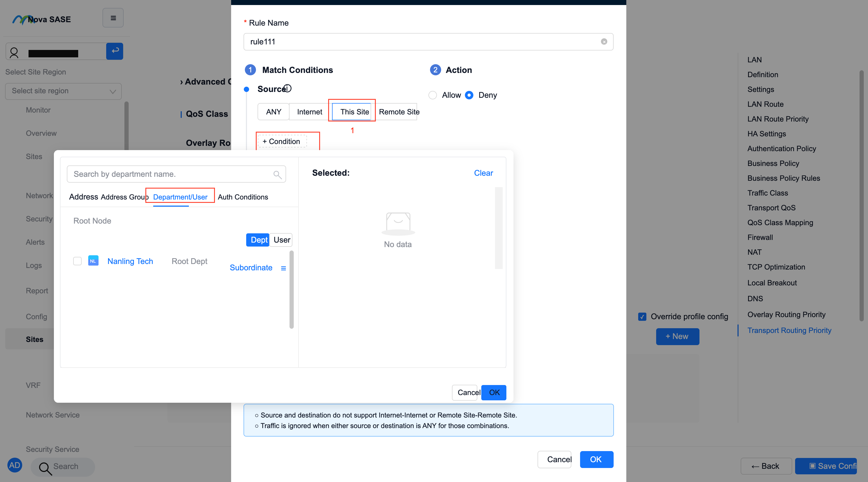Click the Nova SASE logo

41,19
